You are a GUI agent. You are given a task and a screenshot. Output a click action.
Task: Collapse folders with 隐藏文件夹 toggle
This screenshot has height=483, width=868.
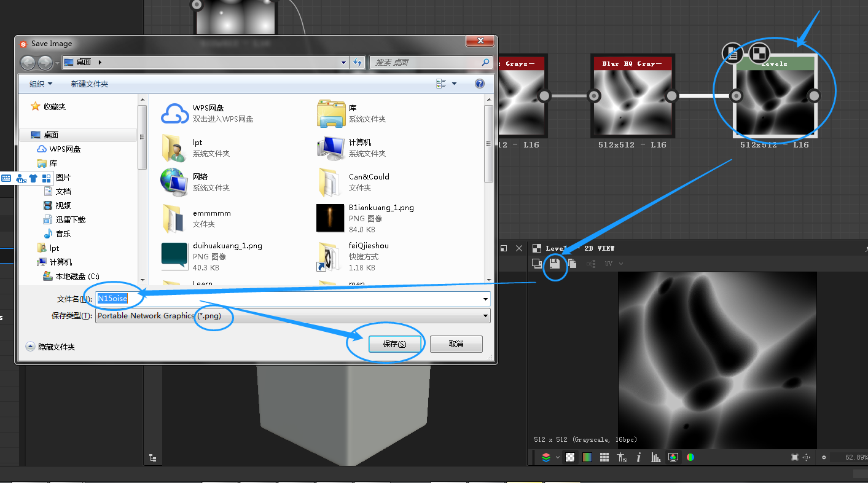pos(50,347)
